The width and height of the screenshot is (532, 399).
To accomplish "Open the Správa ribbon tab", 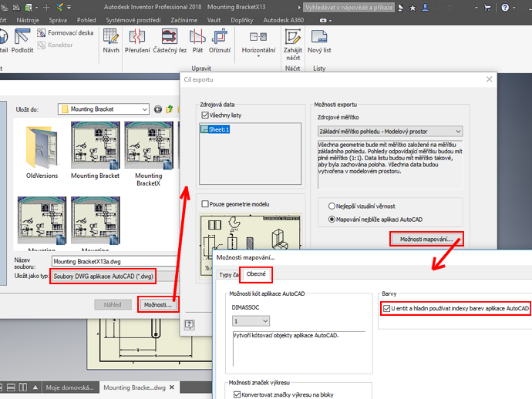I will [x=58, y=20].
